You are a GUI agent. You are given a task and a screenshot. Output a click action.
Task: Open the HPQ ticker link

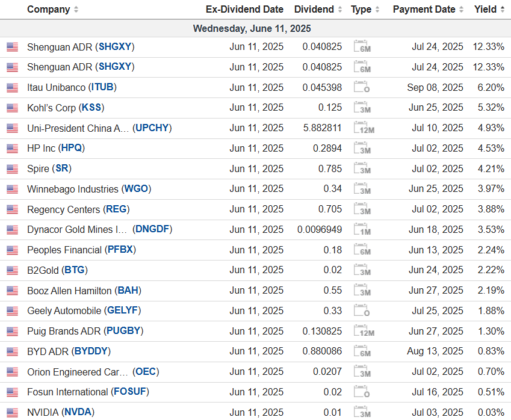(72, 148)
